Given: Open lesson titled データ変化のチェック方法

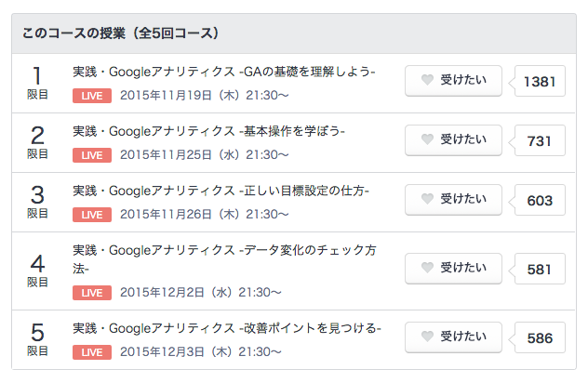Looking at the screenshot, I should pos(224,259).
